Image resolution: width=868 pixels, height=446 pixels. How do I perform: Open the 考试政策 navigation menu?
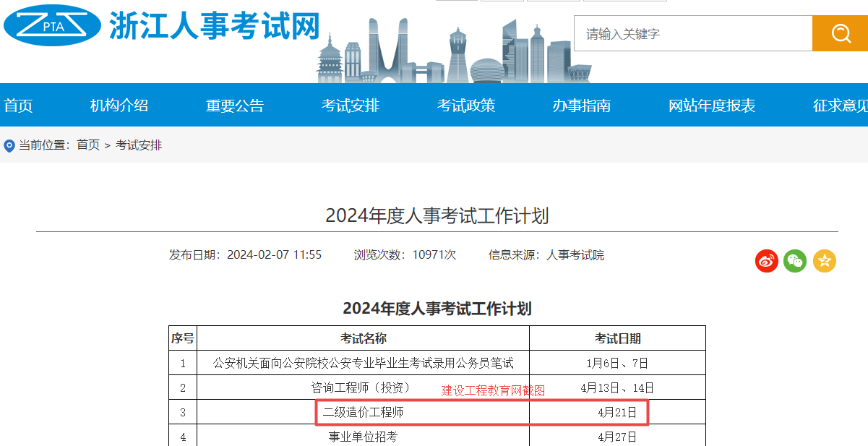click(465, 105)
